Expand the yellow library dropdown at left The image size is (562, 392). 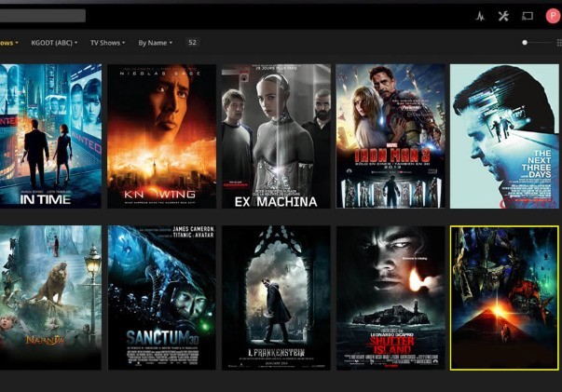(x=9, y=43)
